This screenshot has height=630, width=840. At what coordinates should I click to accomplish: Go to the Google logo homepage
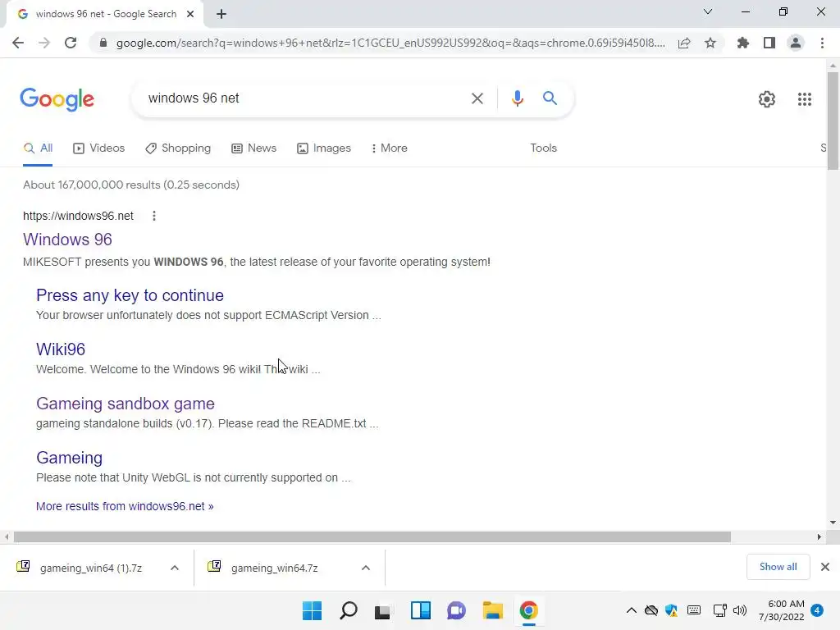[x=57, y=99]
